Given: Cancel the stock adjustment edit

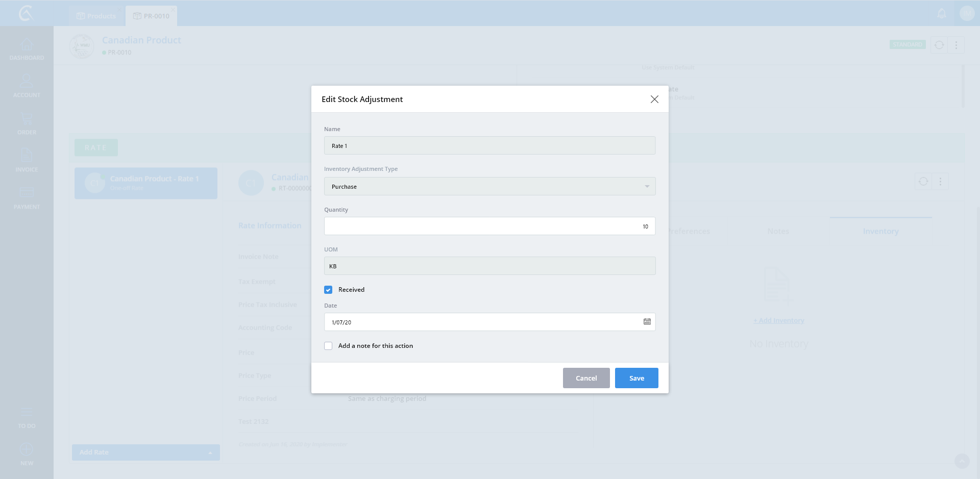Looking at the screenshot, I should tap(586, 378).
